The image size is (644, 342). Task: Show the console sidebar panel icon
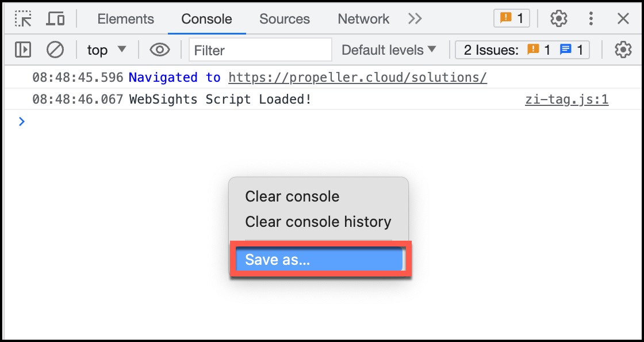[23, 50]
